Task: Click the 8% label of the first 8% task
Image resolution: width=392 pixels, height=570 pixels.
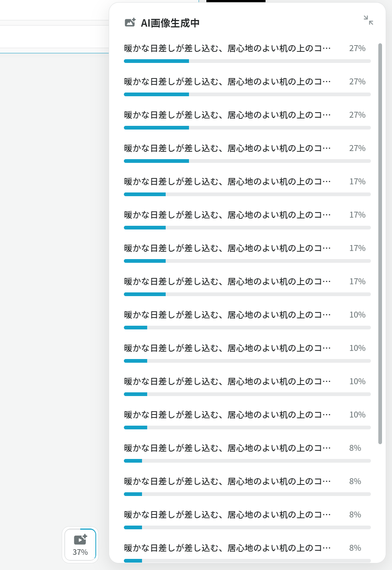Action: coord(355,448)
